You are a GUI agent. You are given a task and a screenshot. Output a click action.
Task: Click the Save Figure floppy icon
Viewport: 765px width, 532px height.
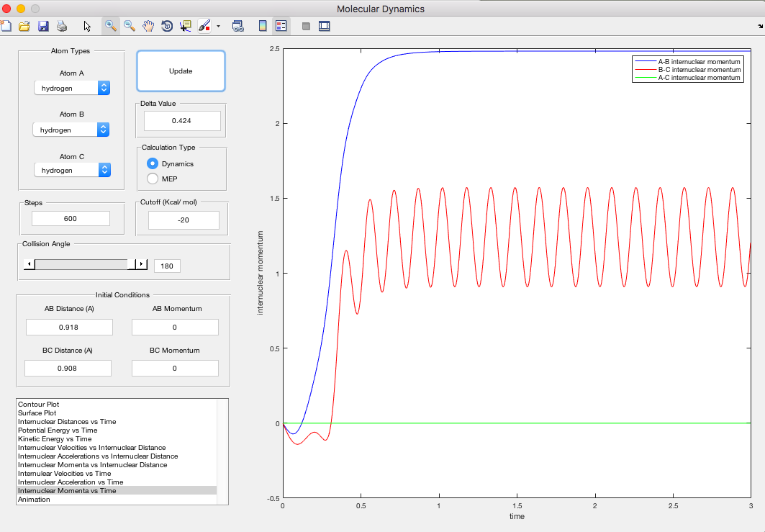[43, 26]
